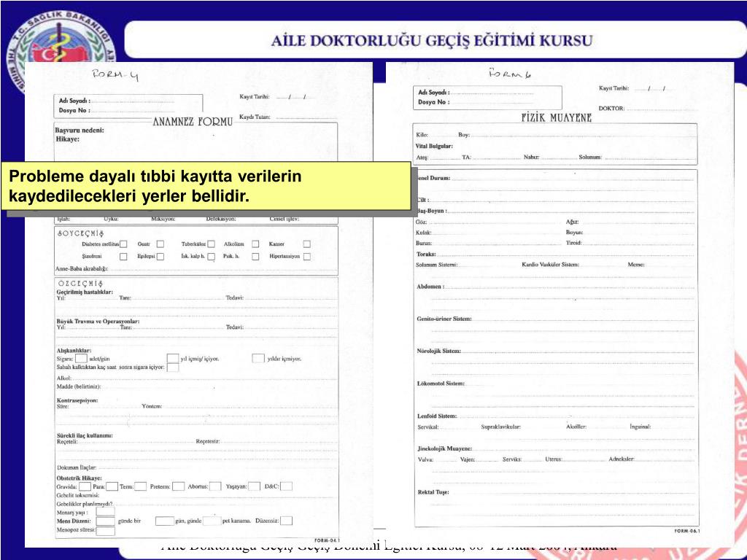The image size is (747, 560).
Task: Click the Abortus box
Action: [x=215, y=486]
